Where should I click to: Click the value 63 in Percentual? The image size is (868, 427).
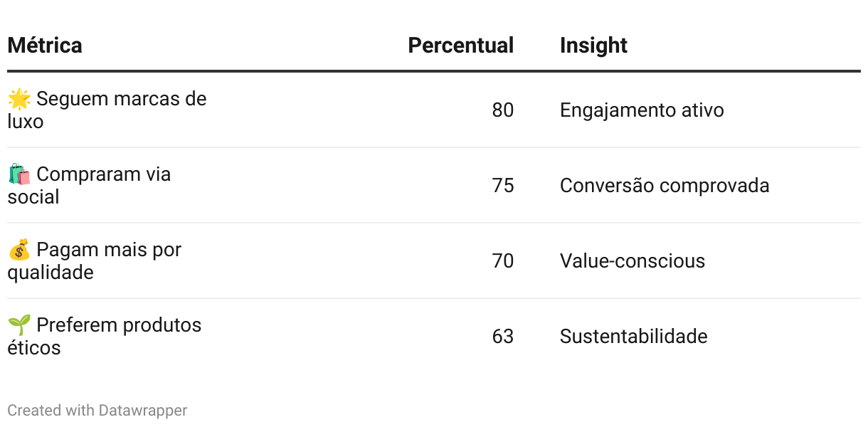[x=502, y=337]
